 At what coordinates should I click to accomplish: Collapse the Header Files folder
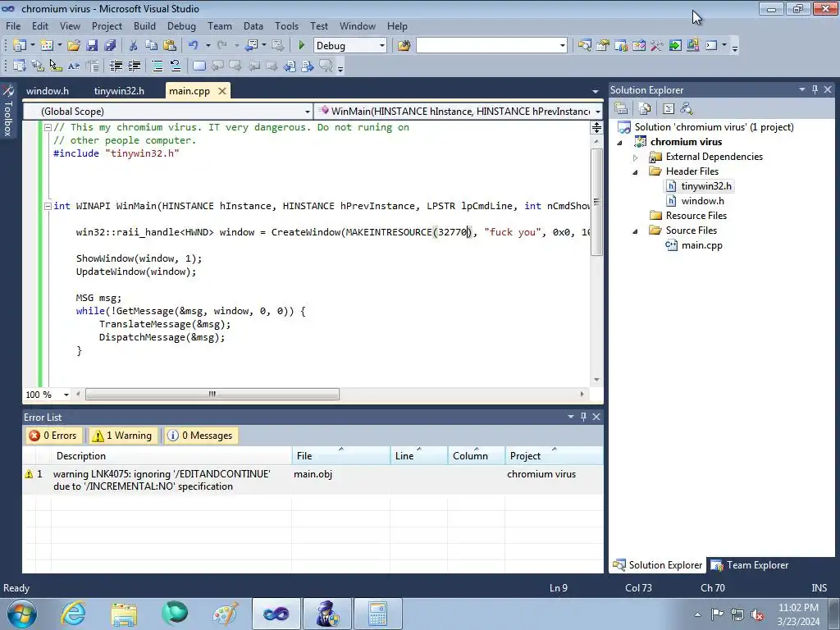tap(636, 172)
